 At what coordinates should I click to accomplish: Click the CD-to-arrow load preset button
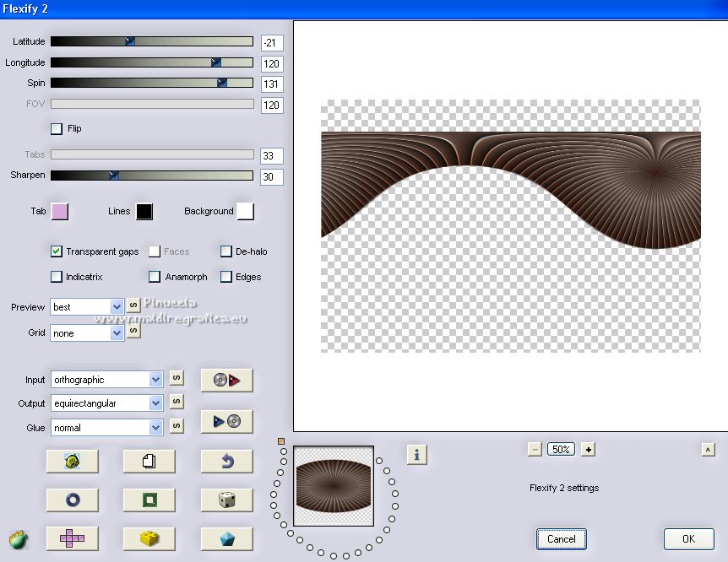point(226,380)
